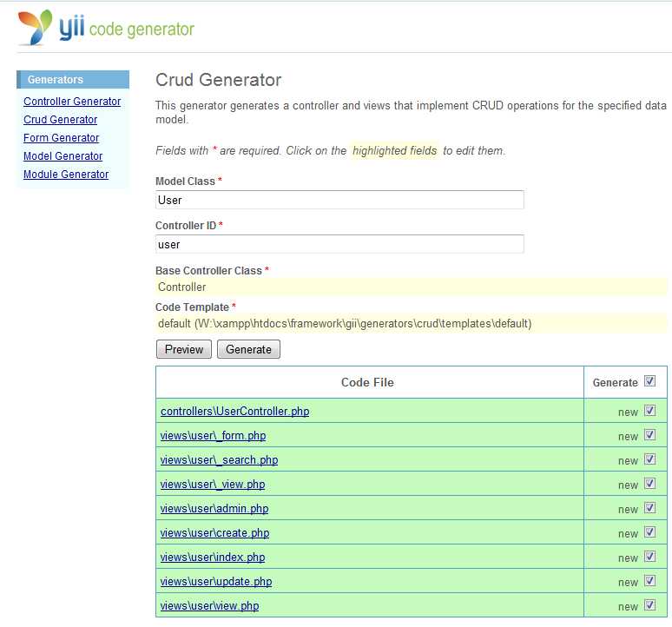The image size is (672, 627).
Task: Click the Generators sidebar header
Action: 73,79
